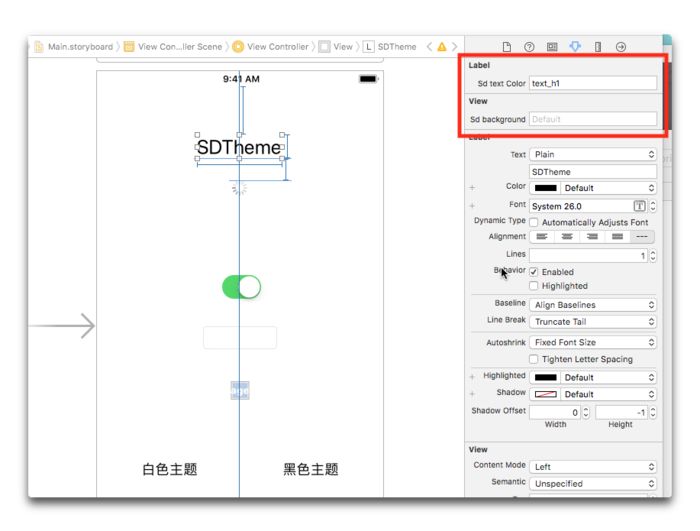Click the Sd background field

[x=593, y=119]
